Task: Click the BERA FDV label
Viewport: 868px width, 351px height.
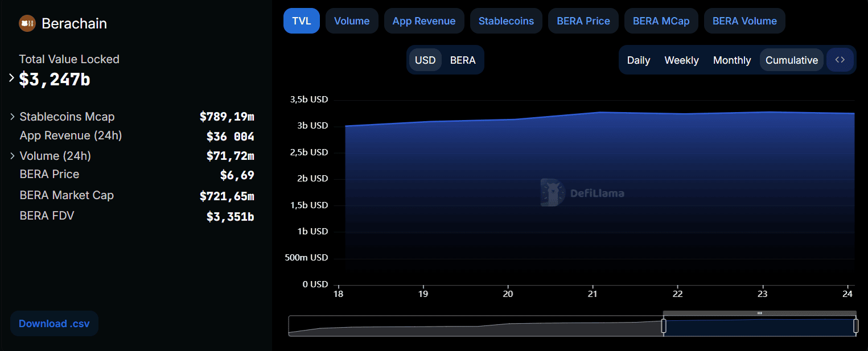Action: [x=47, y=216]
